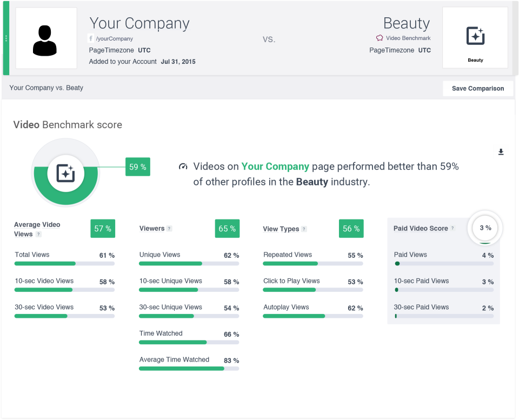Click help icon next to Viewers
Screen dimensions: 519x420
coord(169,229)
